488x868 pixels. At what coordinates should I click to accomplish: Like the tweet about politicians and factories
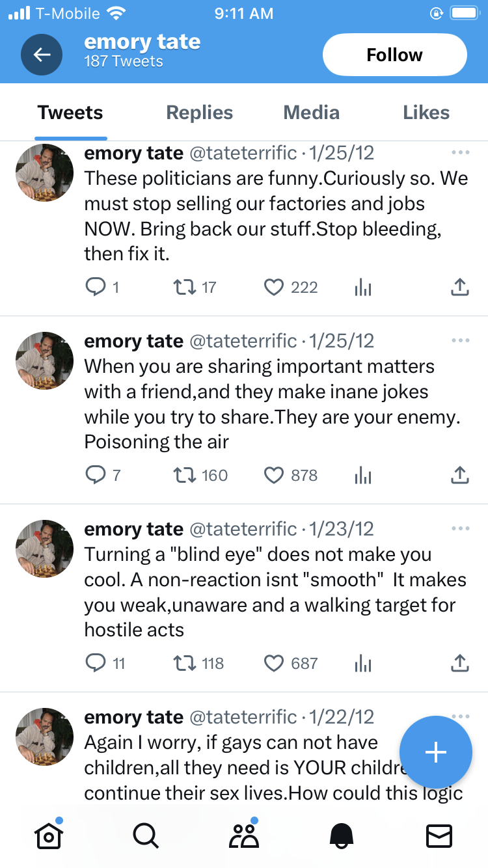pyautogui.click(x=274, y=287)
